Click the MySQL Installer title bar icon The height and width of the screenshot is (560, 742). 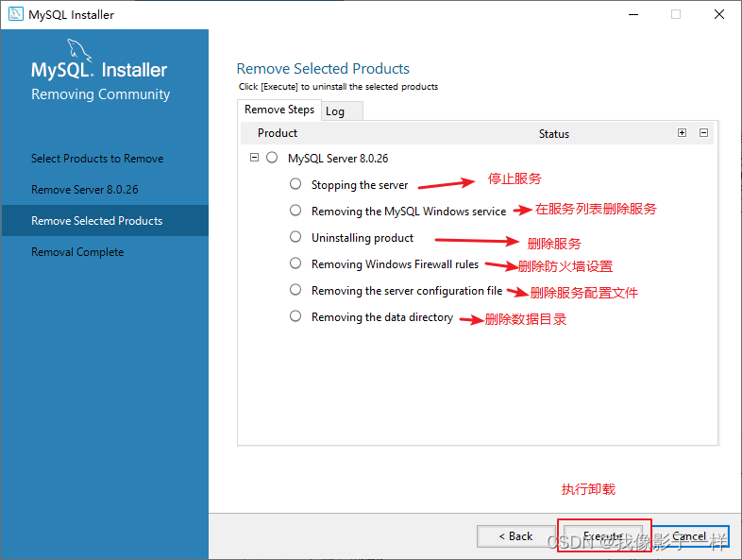[x=16, y=14]
